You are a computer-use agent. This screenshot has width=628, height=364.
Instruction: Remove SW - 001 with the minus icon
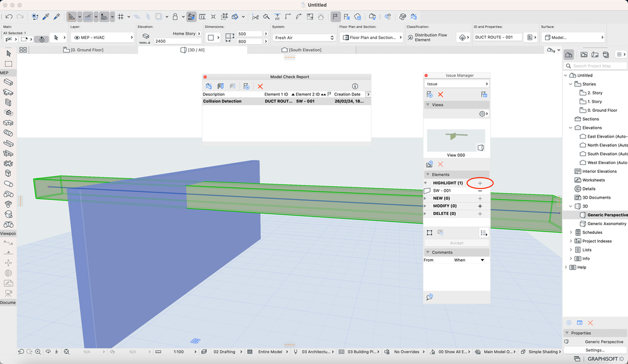(480, 190)
